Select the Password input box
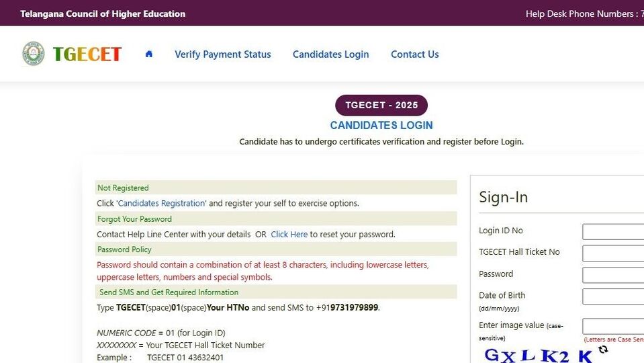The height and width of the screenshot is (363, 644). tap(613, 275)
